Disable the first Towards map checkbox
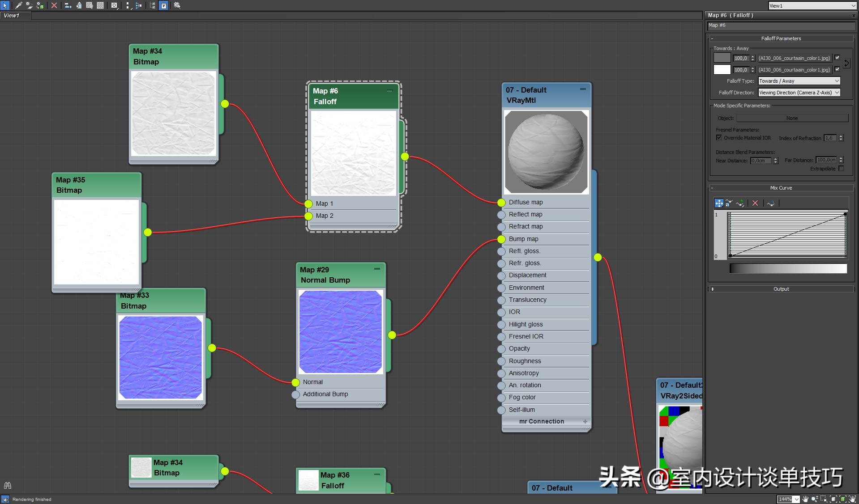This screenshot has height=504, width=859. tap(837, 58)
